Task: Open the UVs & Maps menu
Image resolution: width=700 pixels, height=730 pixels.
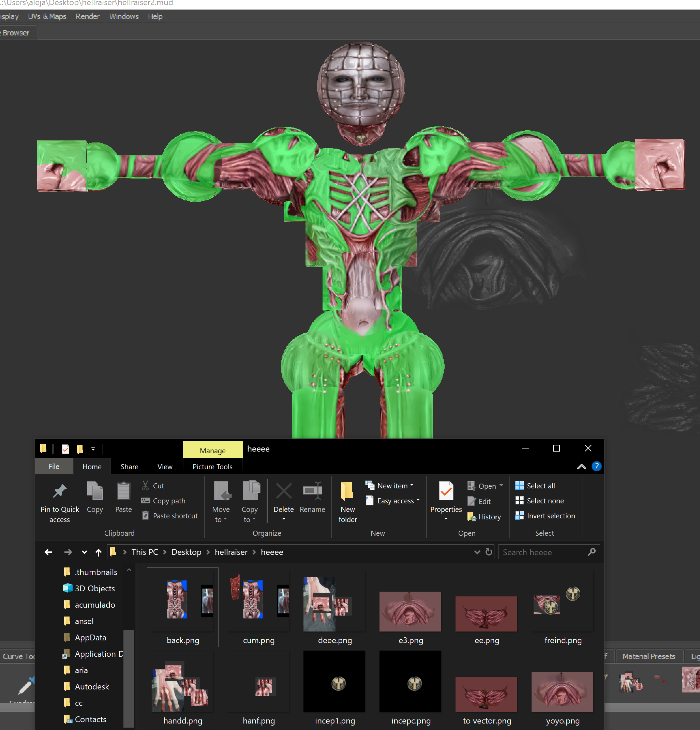Action: pyautogui.click(x=47, y=16)
